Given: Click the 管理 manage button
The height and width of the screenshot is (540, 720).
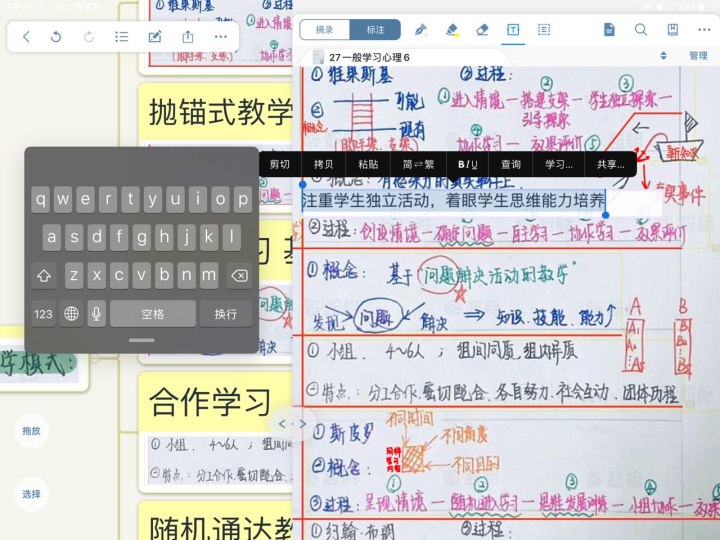Looking at the screenshot, I should pos(698,56).
